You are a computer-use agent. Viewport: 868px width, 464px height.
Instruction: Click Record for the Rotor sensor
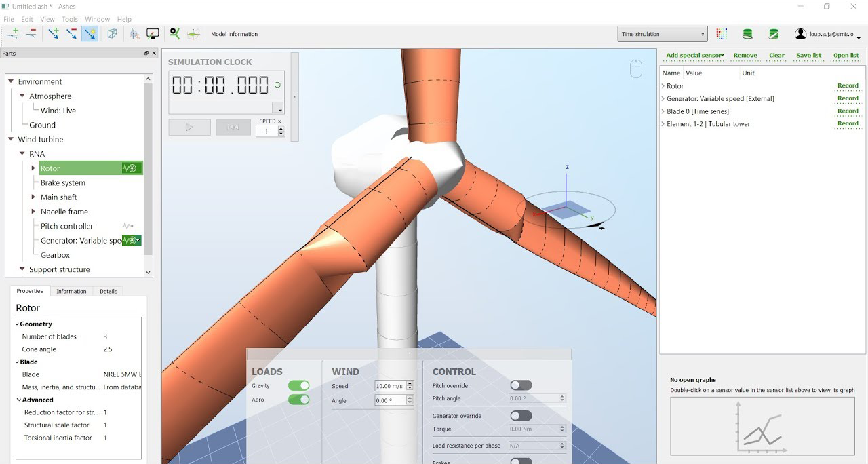(848, 86)
